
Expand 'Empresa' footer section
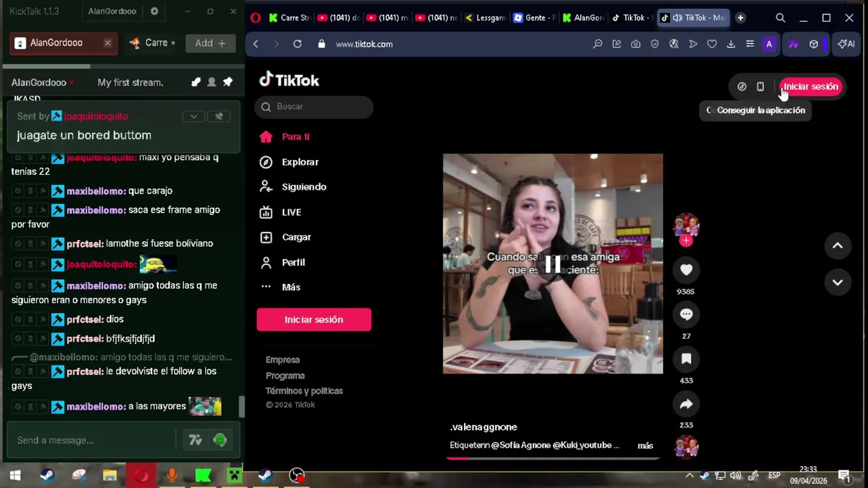[x=283, y=360]
